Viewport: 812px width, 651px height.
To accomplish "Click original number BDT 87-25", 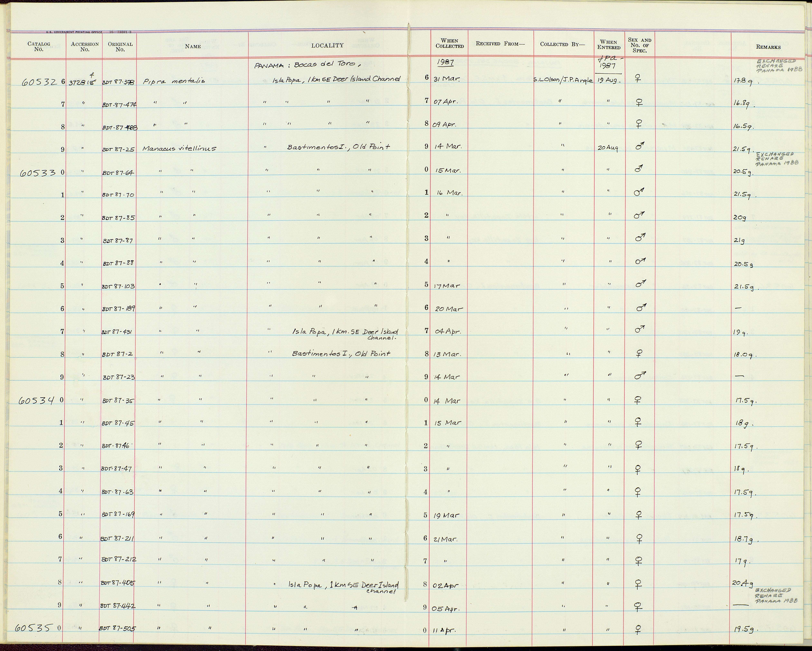I will tap(119, 150).
